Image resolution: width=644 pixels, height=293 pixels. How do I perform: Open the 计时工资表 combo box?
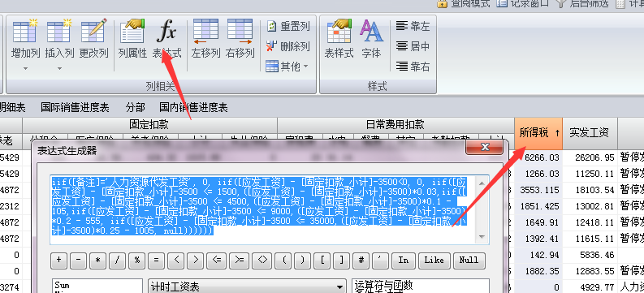(247, 287)
